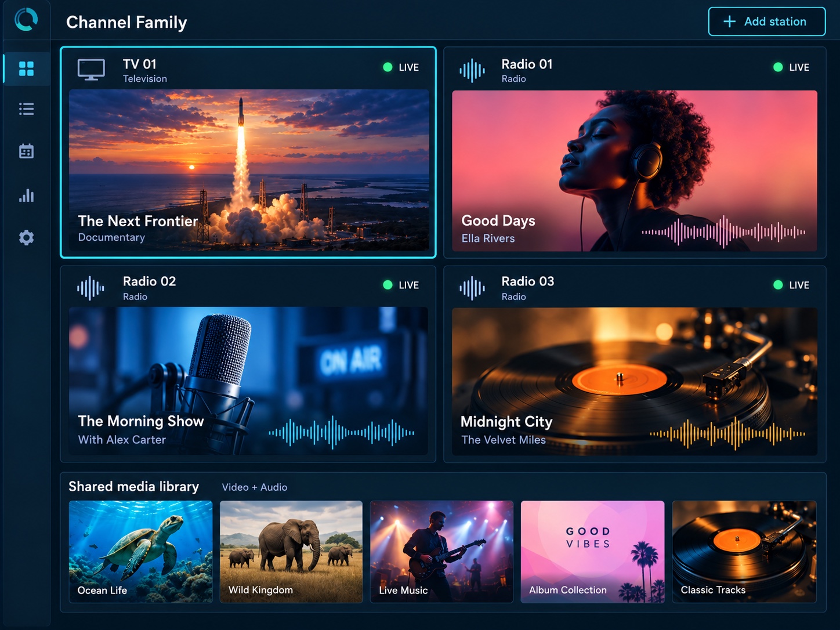840x630 pixels.
Task: Click the LIVE text on TV 01
Action: (x=408, y=68)
